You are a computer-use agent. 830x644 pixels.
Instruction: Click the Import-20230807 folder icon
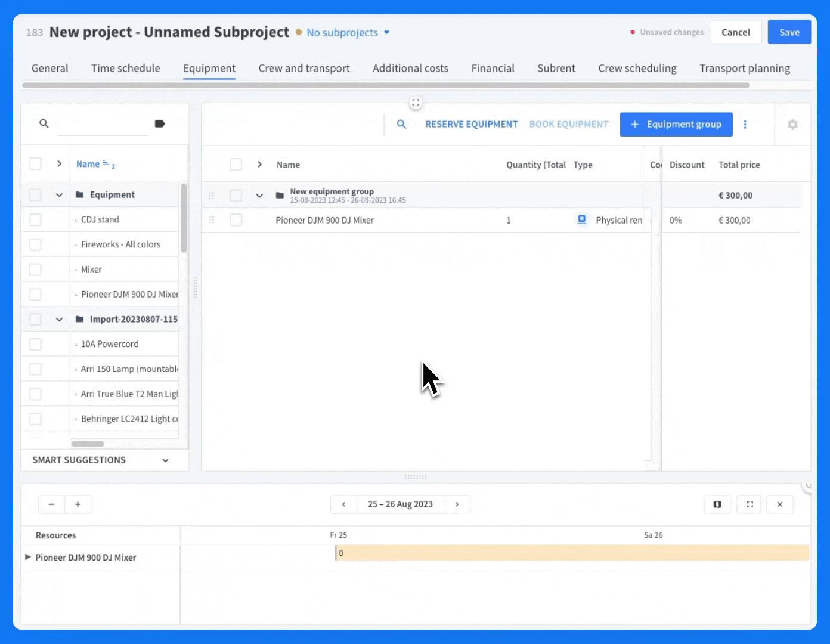pyautogui.click(x=79, y=319)
